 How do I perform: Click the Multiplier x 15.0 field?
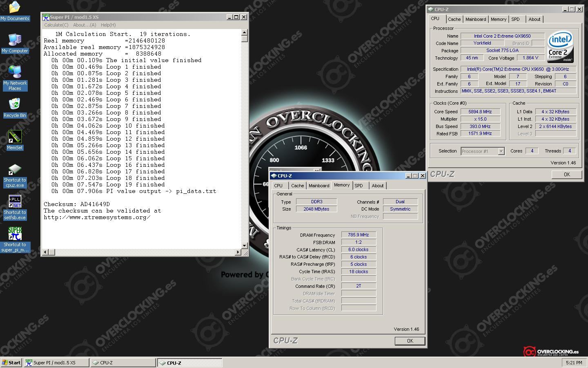point(480,119)
